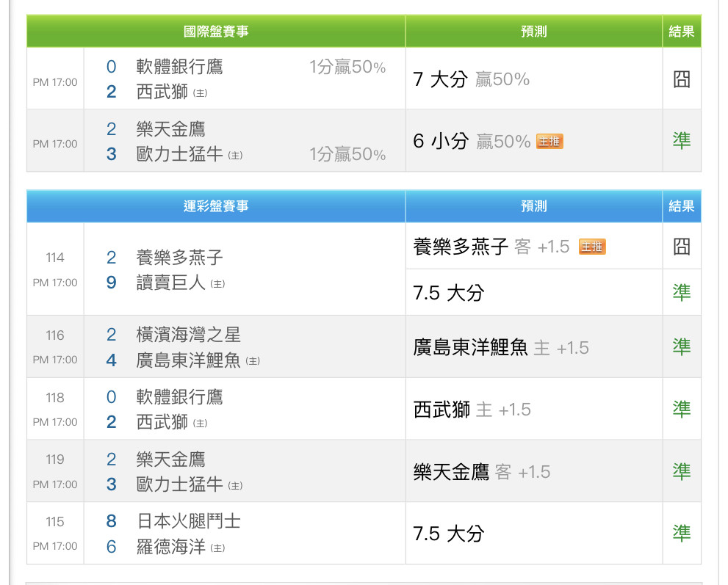Click the green 結果 column header
The width and height of the screenshot is (728, 585).
[682, 31]
